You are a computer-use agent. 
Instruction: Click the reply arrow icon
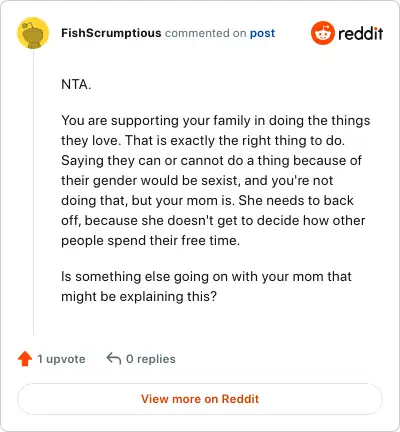coord(113,359)
